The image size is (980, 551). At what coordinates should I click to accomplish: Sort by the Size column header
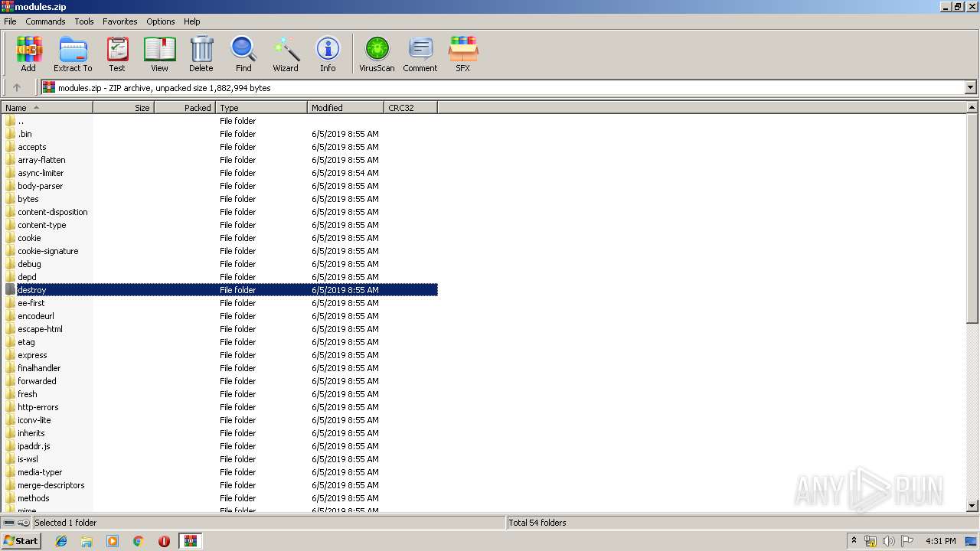pyautogui.click(x=124, y=108)
